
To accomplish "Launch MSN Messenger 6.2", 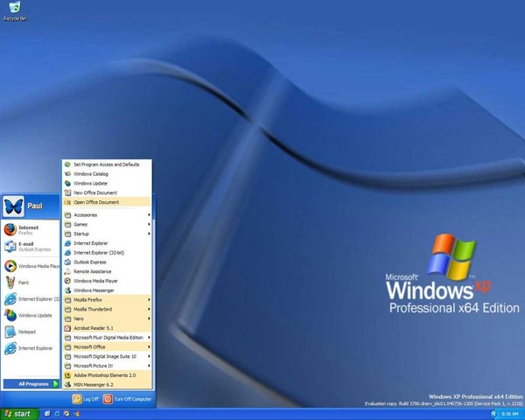I will (107, 384).
